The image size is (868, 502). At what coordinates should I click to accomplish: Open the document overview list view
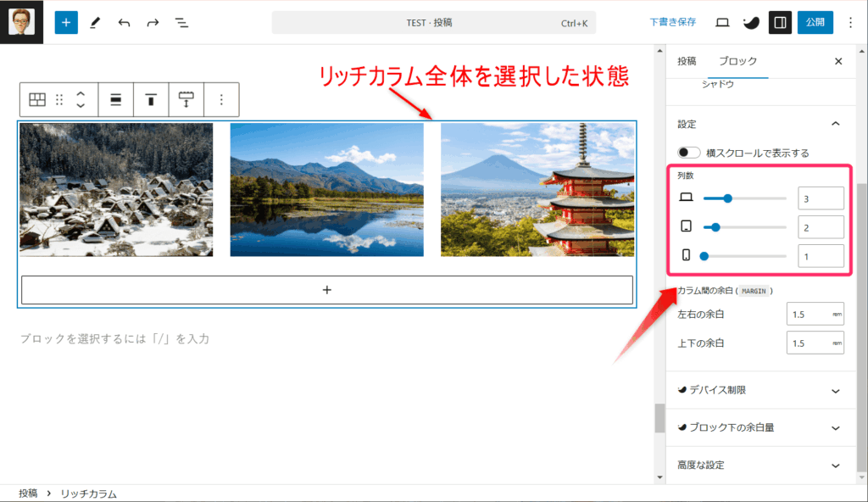point(181,22)
